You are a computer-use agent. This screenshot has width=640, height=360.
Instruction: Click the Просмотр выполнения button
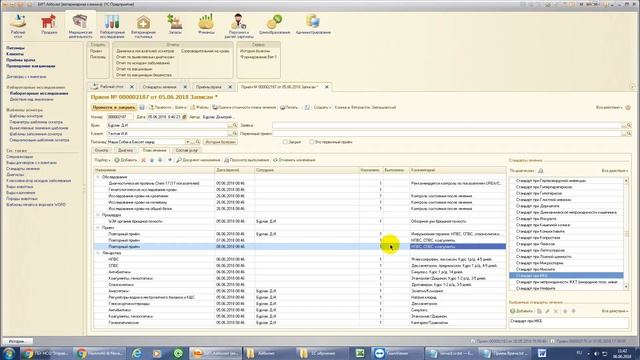click(247, 160)
